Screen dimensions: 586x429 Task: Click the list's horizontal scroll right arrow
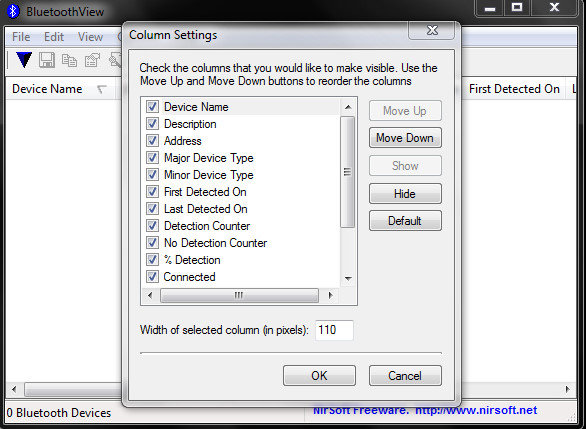coord(330,295)
